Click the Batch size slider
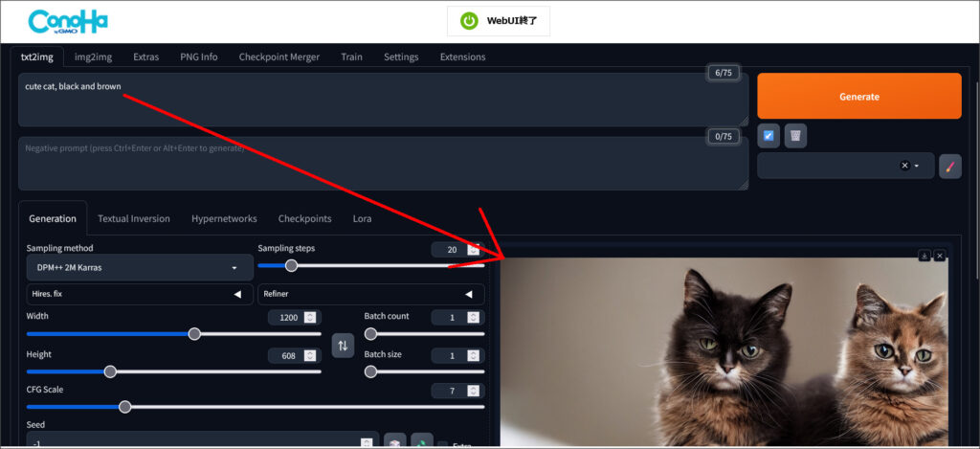Image resolution: width=980 pixels, height=449 pixels. tap(424, 372)
